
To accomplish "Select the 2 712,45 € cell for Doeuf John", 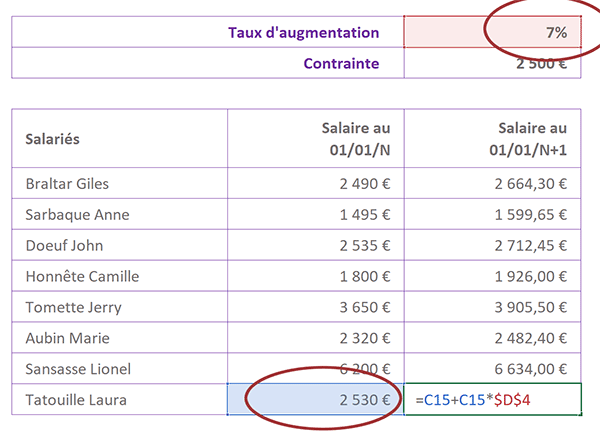I will point(492,245).
